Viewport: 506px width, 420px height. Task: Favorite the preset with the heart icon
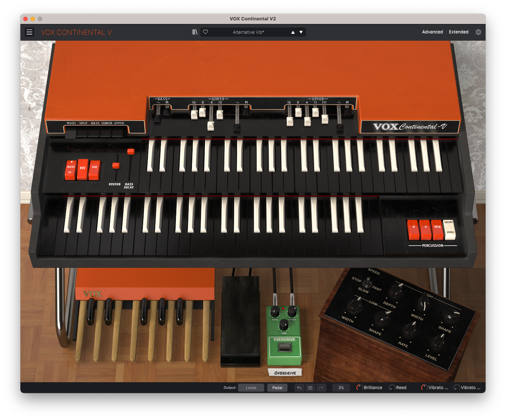(x=205, y=32)
